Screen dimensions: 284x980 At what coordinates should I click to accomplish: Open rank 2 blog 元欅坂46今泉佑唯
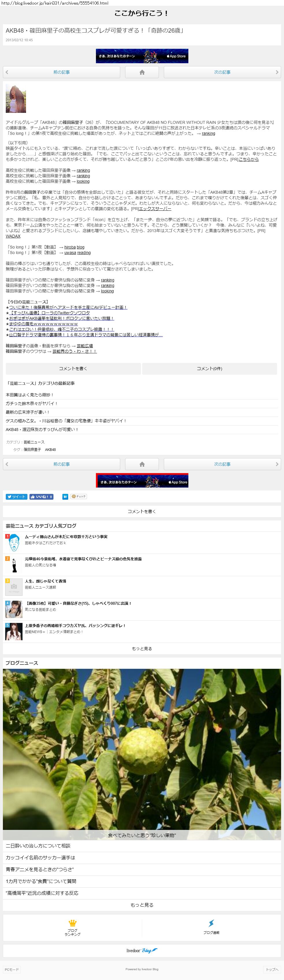pyautogui.click(x=83, y=559)
